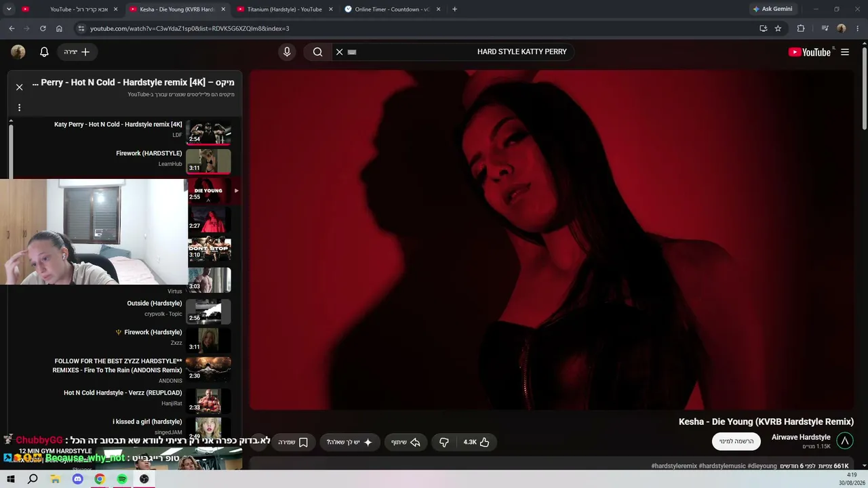Open the Airwave Hardstyle channel avatar

coord(845,441)
